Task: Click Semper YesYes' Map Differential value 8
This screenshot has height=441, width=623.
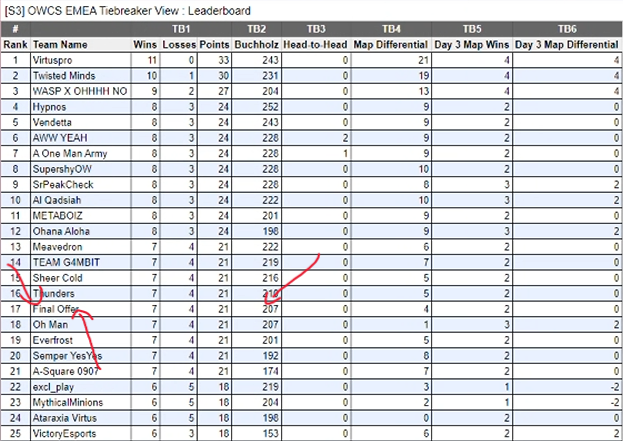Action: click(426, 356)
